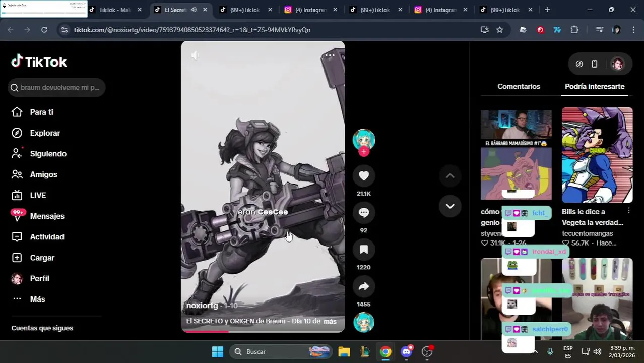Expand the Más menu in the sidebar
Image resolution: width=644 pixels, height=363 pixels.
(x=29, y=299)
